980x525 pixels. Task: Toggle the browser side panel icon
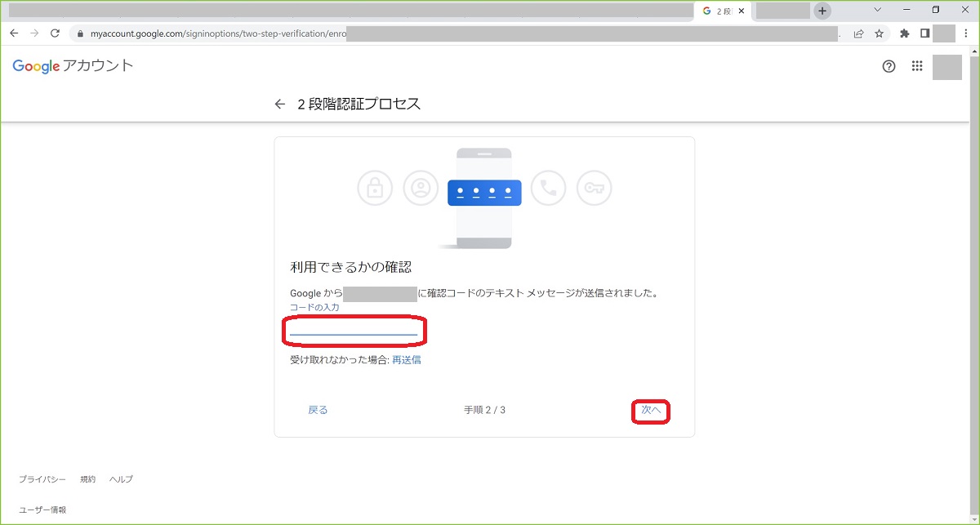[x=924, y=33]
